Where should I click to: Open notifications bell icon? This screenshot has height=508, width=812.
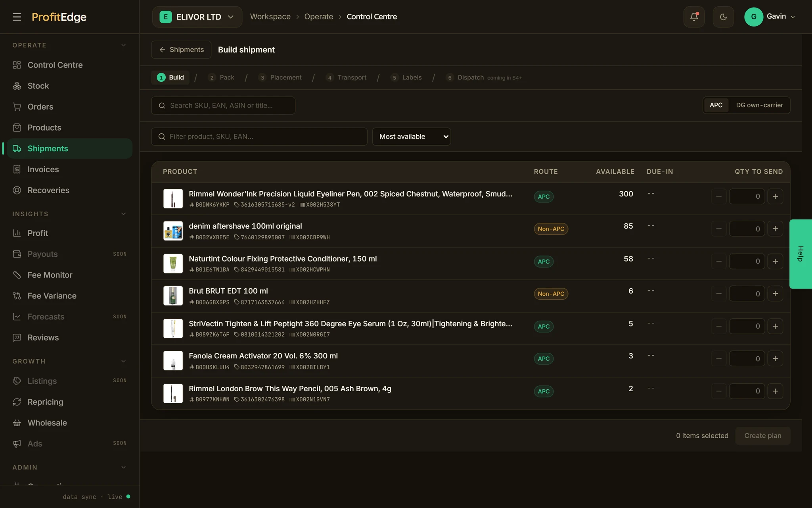(694, 17)
